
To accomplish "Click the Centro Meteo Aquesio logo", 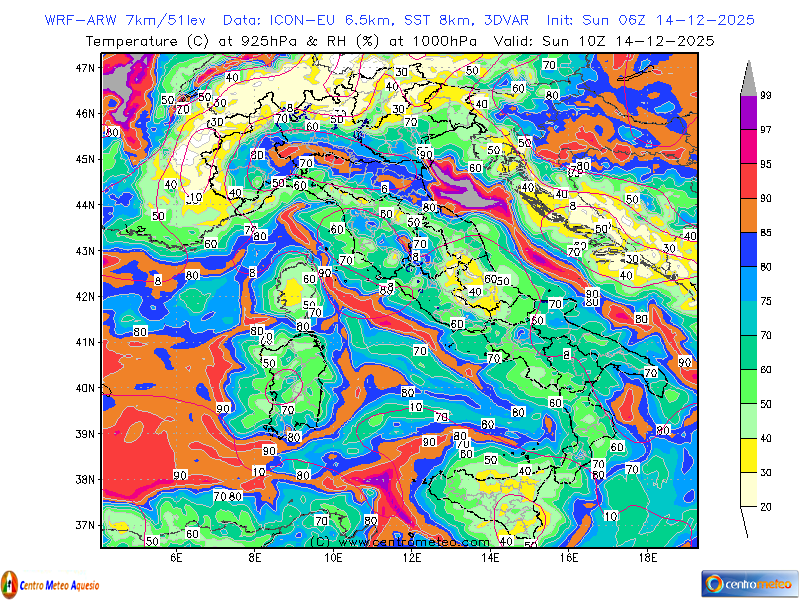I will pyautogui.click(x=50, y=582).
